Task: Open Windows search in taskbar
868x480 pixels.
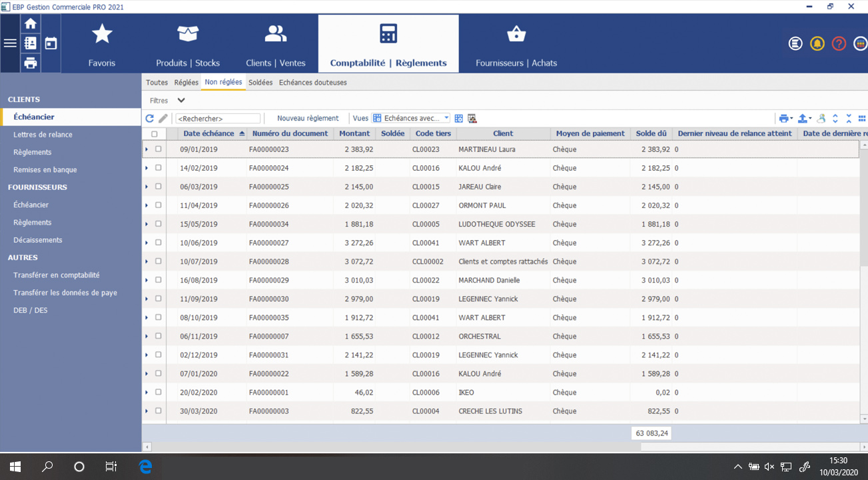Action: (x=47, y=467)
